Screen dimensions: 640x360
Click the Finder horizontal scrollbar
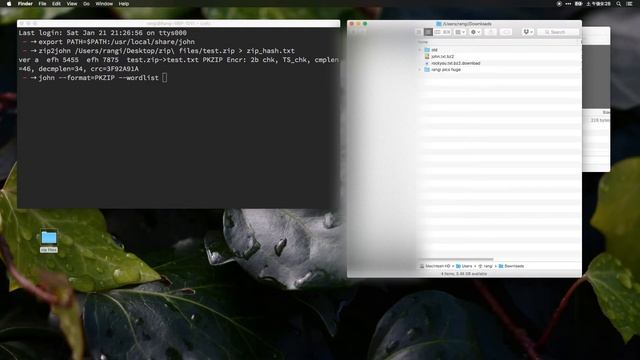pyautogui.click(x=456, y=260)
